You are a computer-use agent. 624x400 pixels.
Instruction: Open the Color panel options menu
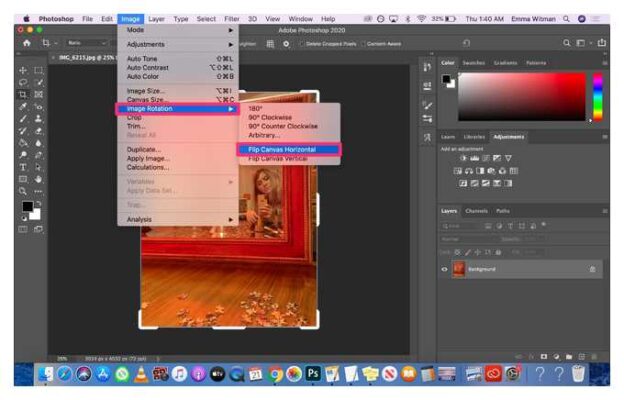pyautogui.click(x=604, y=63)
